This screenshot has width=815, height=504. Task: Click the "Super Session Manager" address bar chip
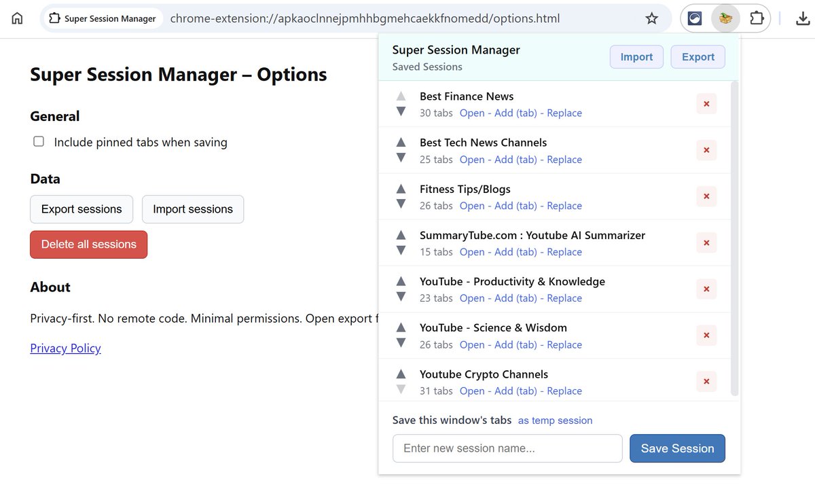click(102, 19)
